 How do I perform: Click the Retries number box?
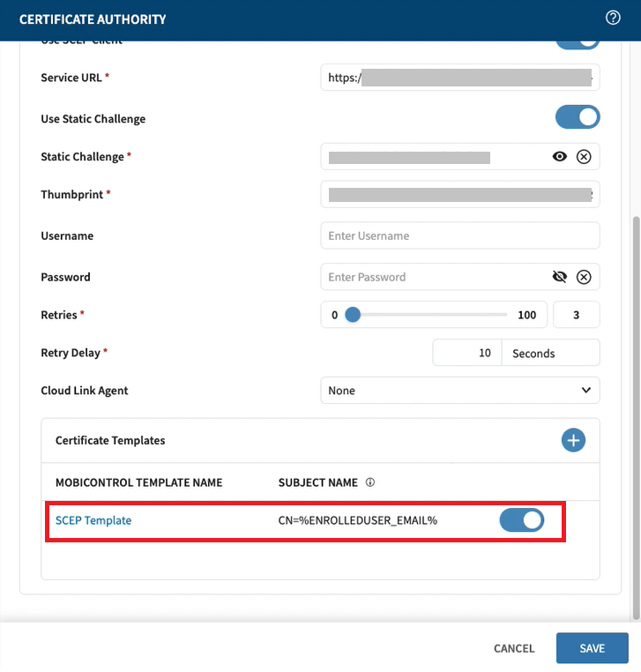576,315
